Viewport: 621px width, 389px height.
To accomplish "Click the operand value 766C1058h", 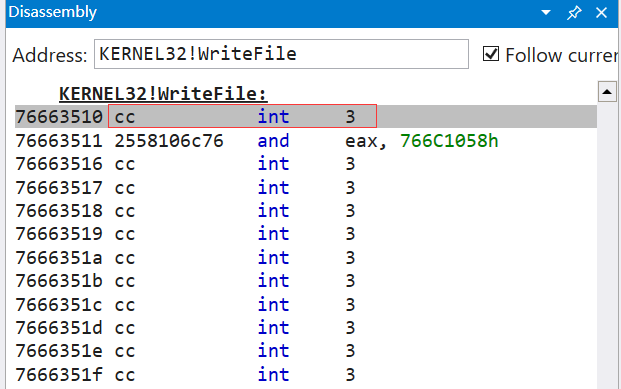I will click(x=449, y=141).
